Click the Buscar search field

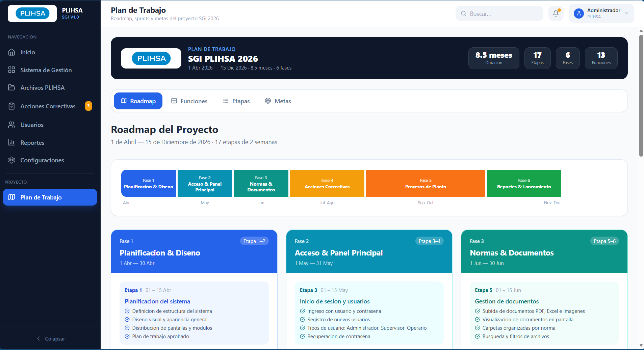[500, 14]
